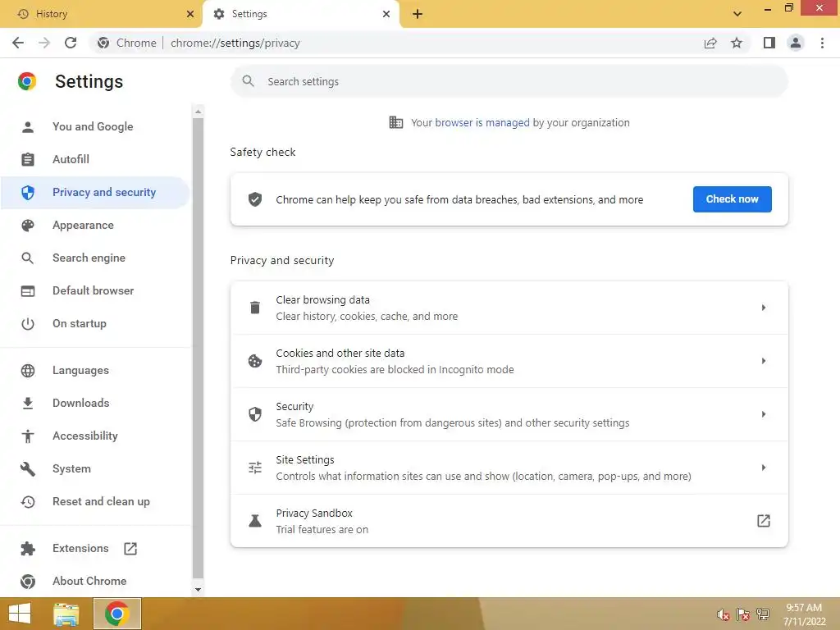Click the Action Center flag icon
Screen dimensions: 840x630
743,614
